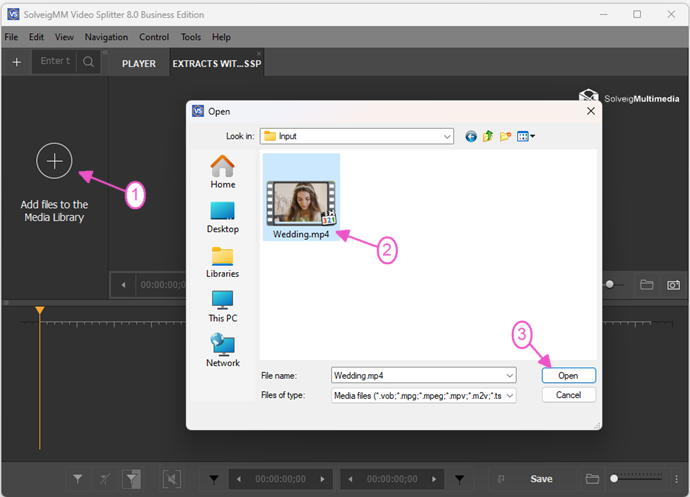Collapse the timeline panel chevron
690x497 pixels.
click(6, 303)
